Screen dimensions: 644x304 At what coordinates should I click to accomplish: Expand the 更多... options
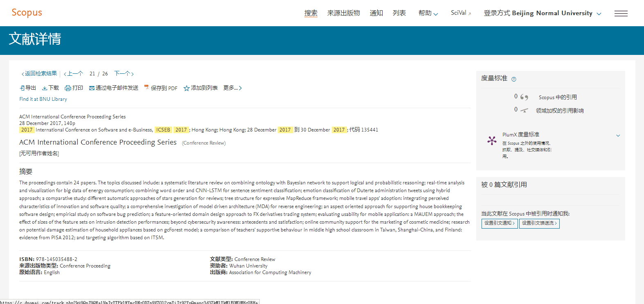(232, 88)
